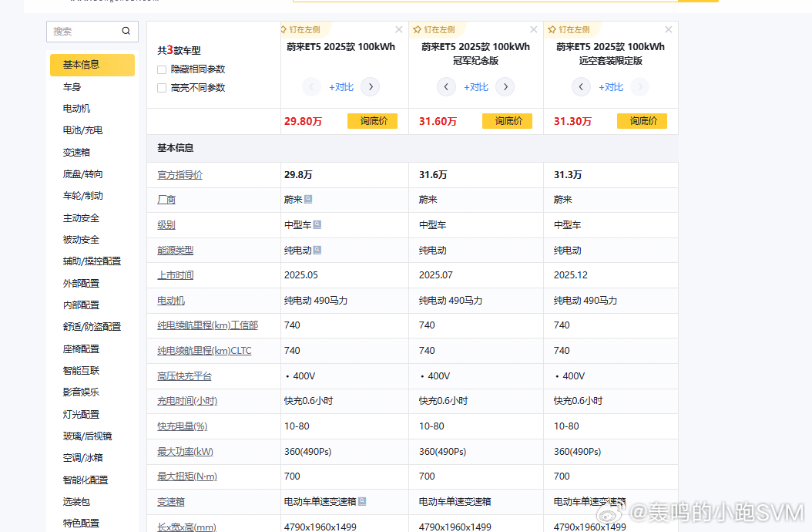Go to 舒适/防盗配置 section in sidebar

[x=92, y=326]
